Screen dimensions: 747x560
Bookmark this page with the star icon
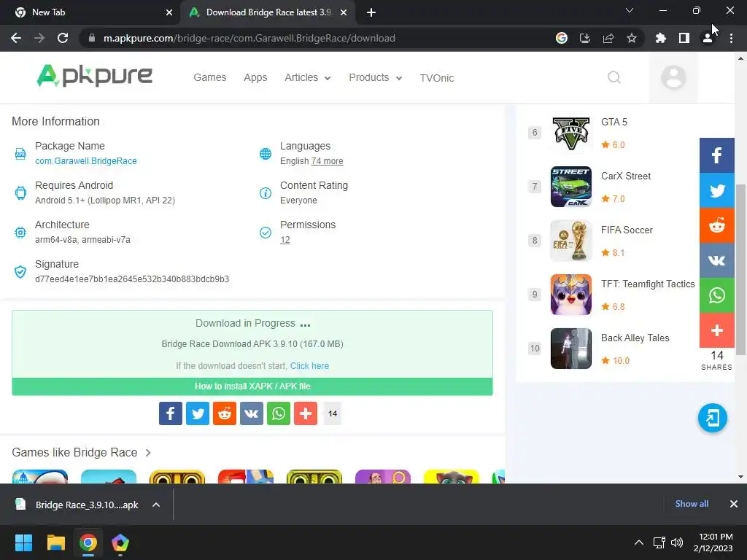point(632,38)
